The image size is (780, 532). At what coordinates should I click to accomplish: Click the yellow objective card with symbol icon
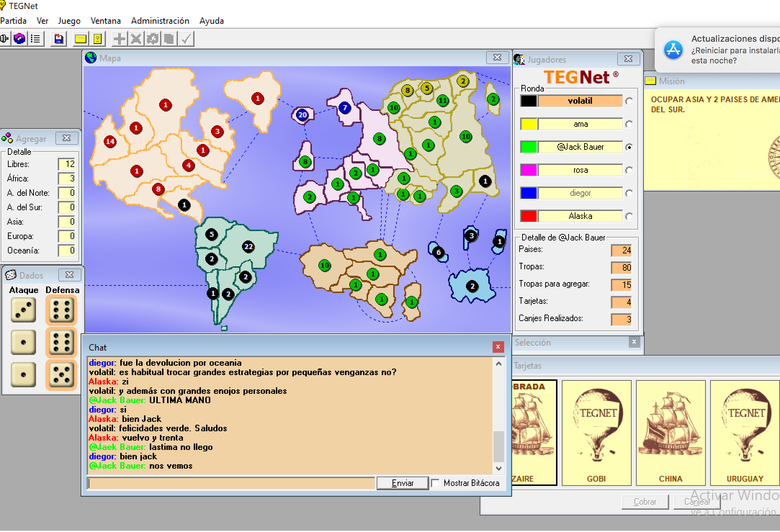tap(97, 39)
